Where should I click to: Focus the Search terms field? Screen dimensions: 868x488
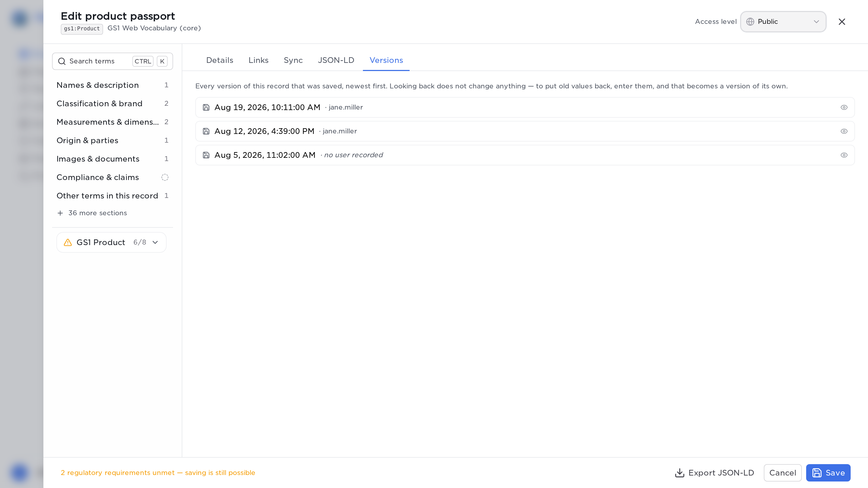[x=113, y=61]
